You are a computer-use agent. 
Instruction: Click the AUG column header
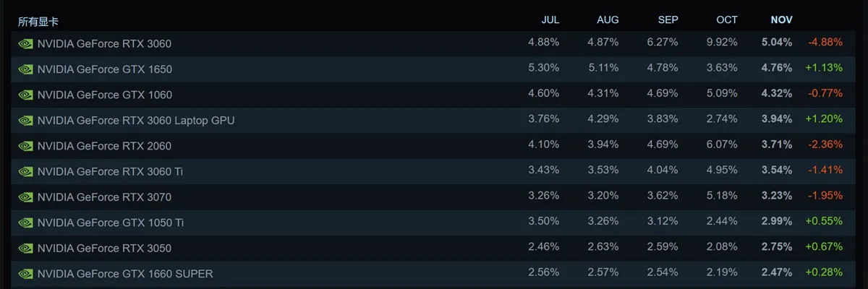pyautogui.click(x=608, y=20)
